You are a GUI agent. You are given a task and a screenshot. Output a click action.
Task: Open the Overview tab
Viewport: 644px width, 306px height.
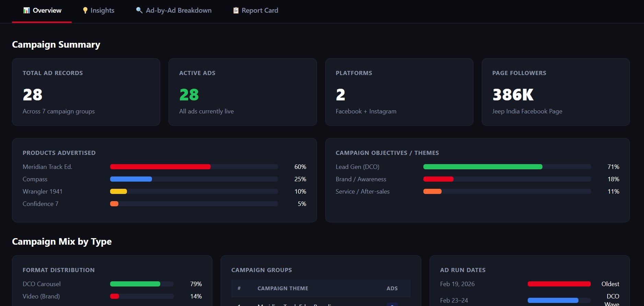[42, 11]
